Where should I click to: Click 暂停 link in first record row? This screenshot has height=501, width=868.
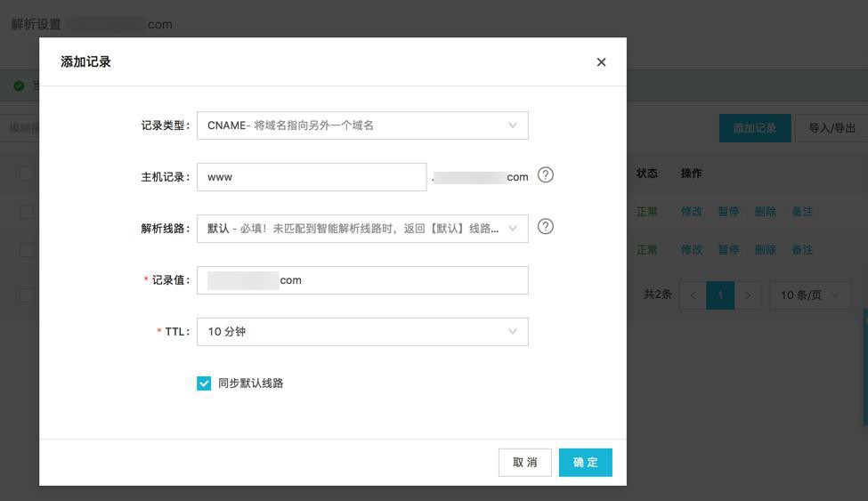click(x=728, y=212)
